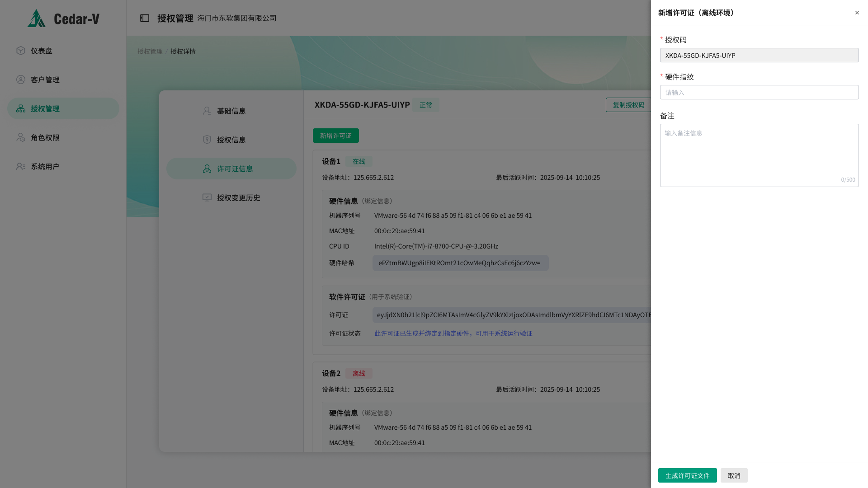Click the 仪表盘 dashboard cube icon
This screenshot has width=868, height=488.
pos(21,51)
